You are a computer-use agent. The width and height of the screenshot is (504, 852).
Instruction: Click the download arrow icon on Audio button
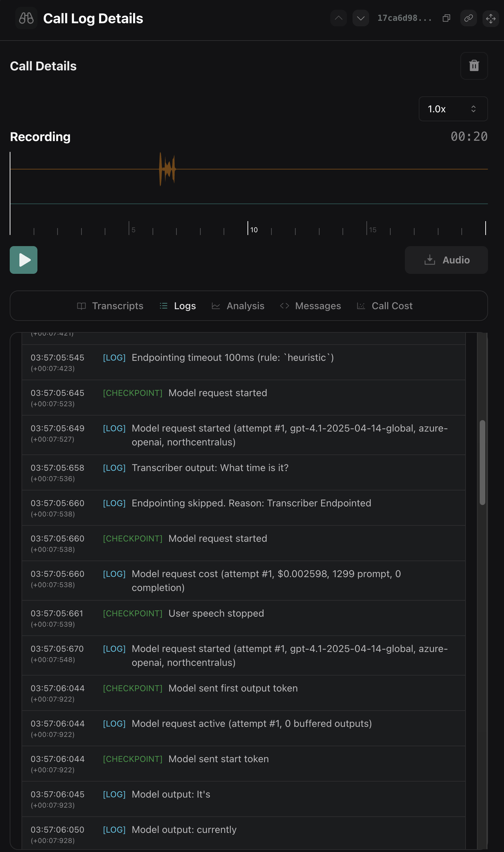[x=430, y=260]
